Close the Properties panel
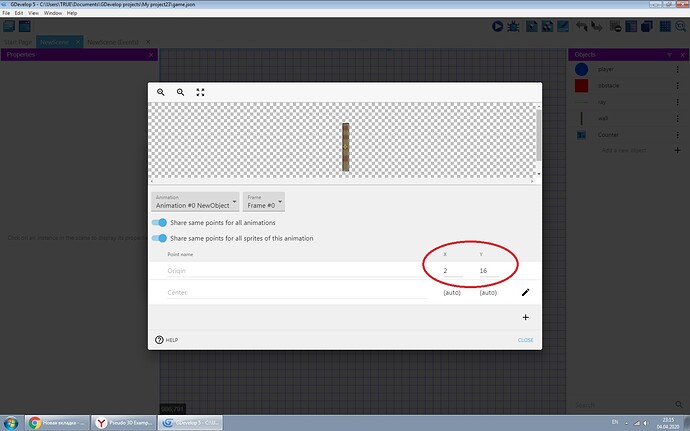690x431 pixels. click(x=151, y=55)
